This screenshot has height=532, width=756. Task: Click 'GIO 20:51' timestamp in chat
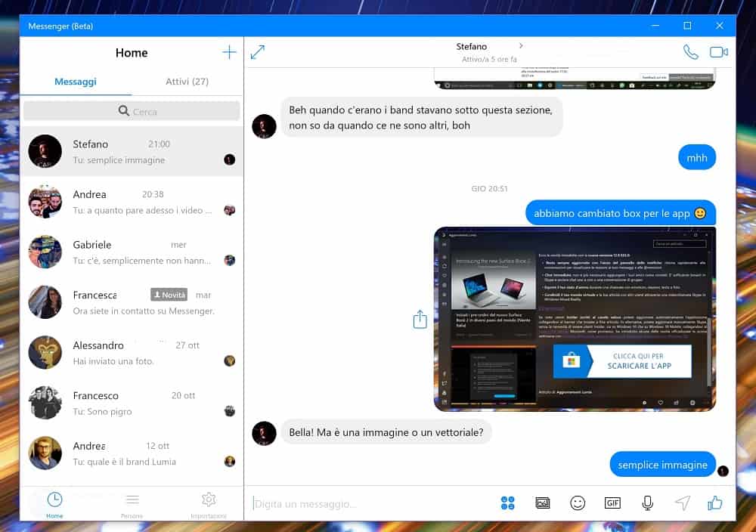(x=489, y=188)
